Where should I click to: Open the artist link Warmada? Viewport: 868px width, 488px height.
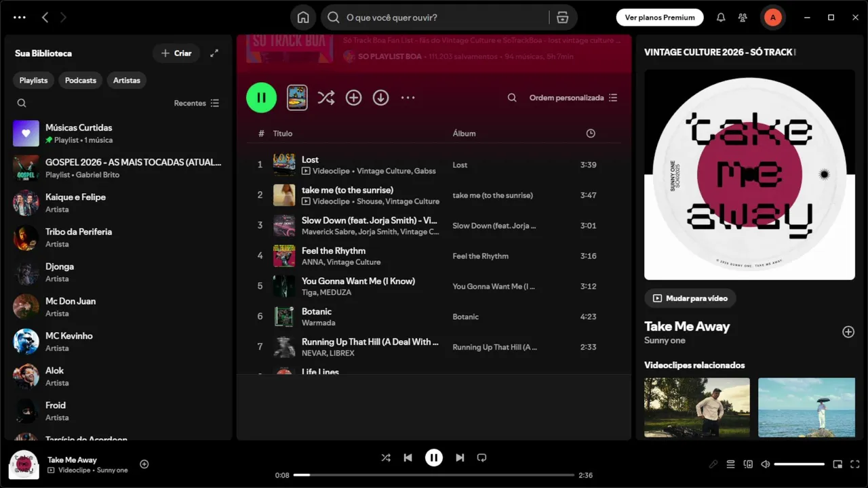(x=318, y=323)
